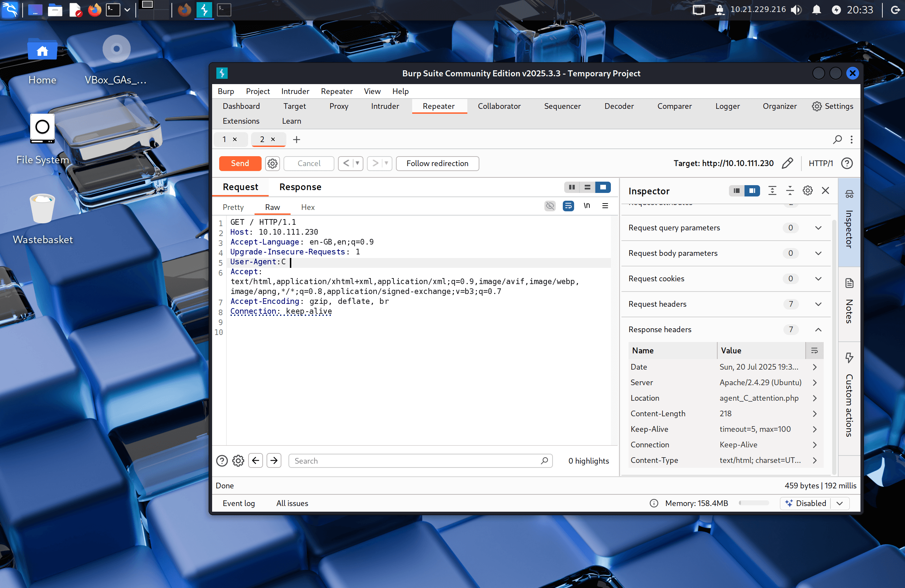Select the Hex view tab
This screenshot has width=905, height=588.
(308, 207)
